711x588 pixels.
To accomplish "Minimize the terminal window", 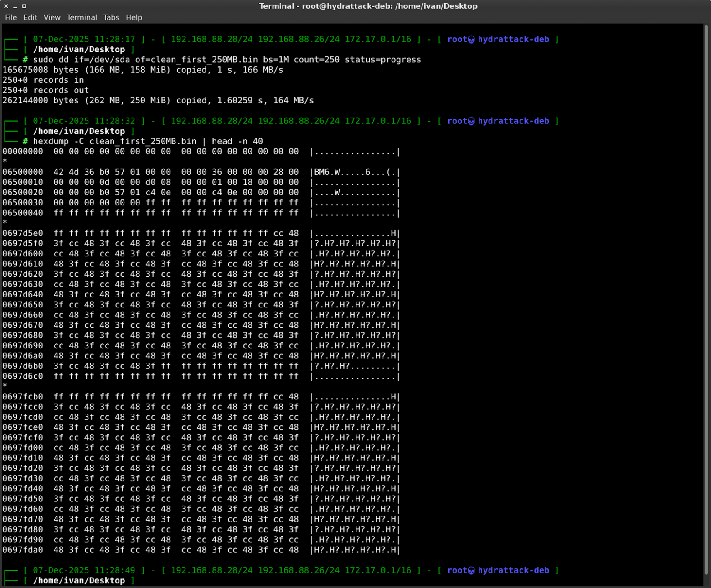I will [x=15, y=6].
